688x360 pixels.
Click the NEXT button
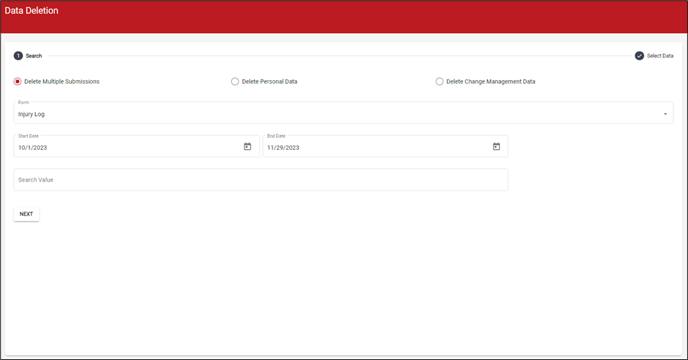coord(26,214)
